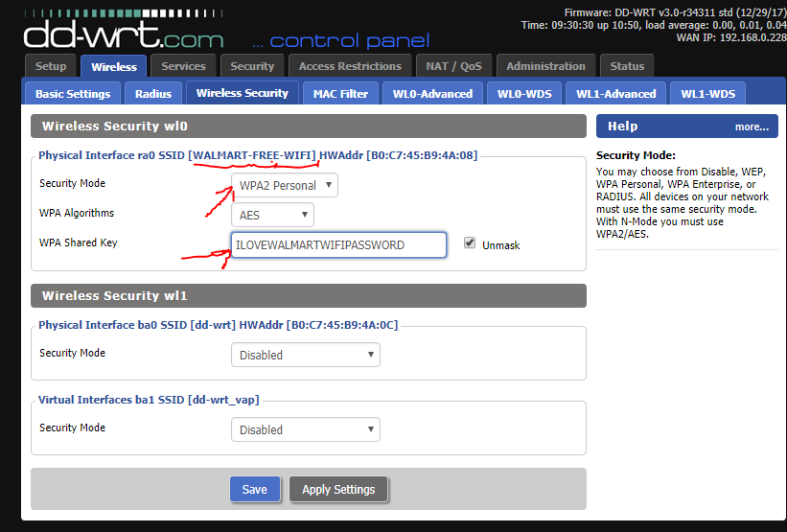
Task: Expand the WPA2 Personal security mode dropdown
Action: point(285,185)
